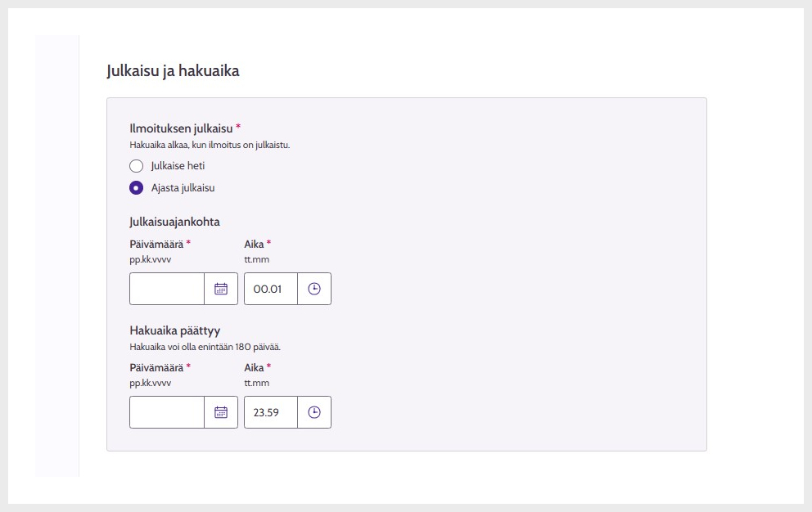This screenshot has width=812, height=512.
Task: Open calendar picker for Hakuaika päättyy date
Action: tap(221, 412)
